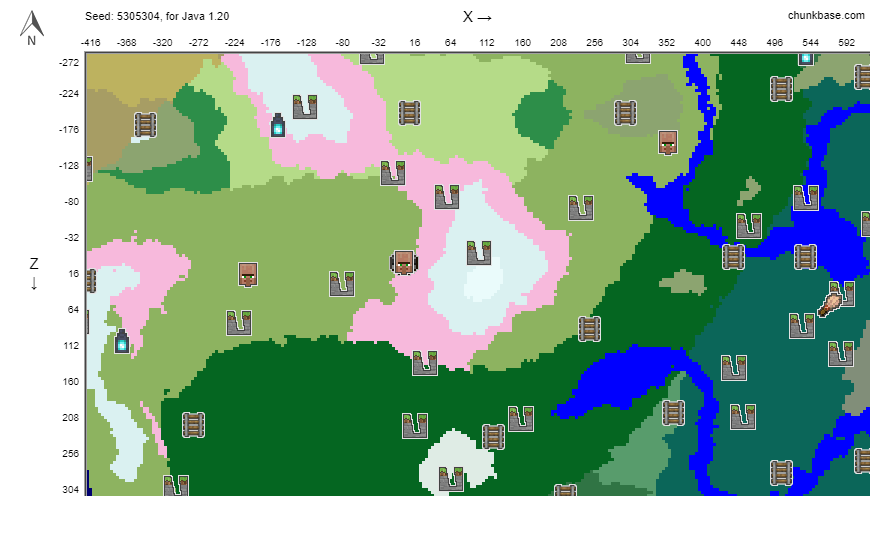Open the mineshaft icon near X 120, Z 234
This screenshot has height=540, width=870.
pyautogui.click(x=493, y=437)
